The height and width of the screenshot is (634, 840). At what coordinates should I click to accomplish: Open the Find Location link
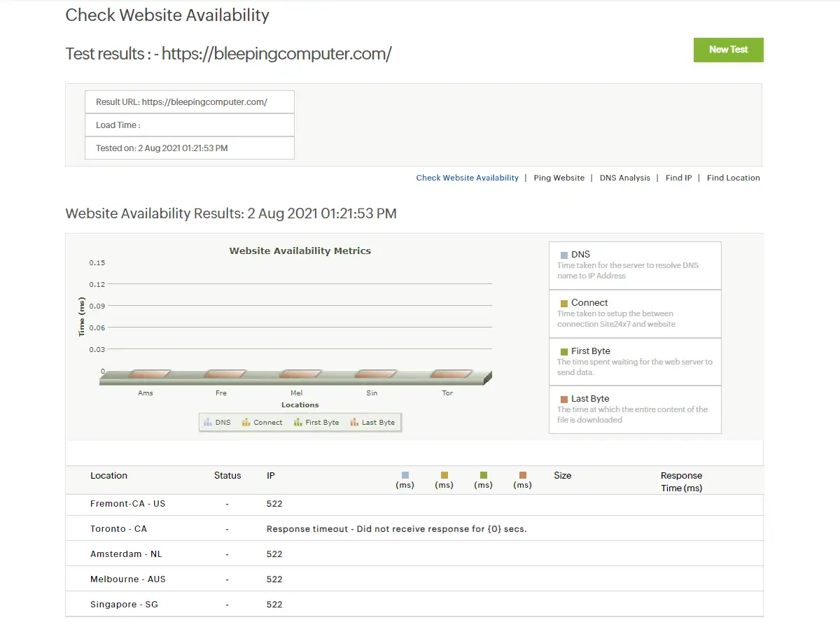pos(733,178)
